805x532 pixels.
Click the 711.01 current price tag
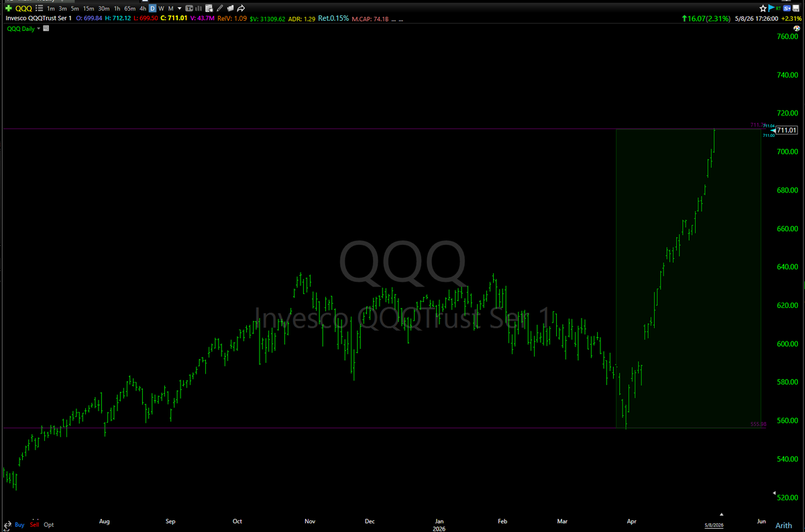pyautogui.click(x=786, y=131)
